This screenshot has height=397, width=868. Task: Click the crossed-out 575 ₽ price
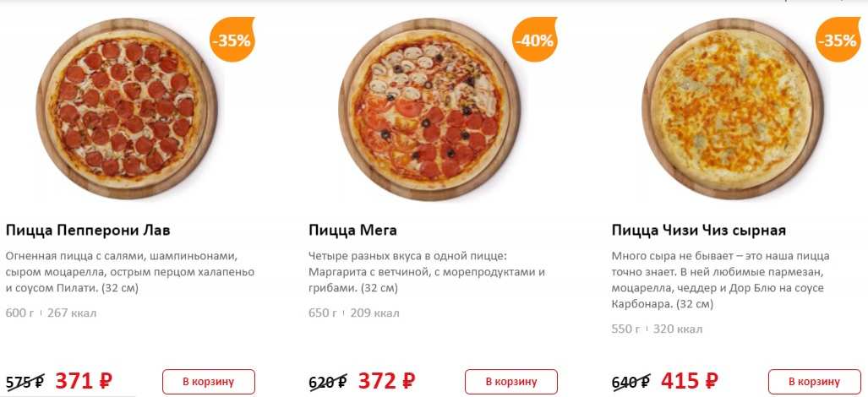25,382
